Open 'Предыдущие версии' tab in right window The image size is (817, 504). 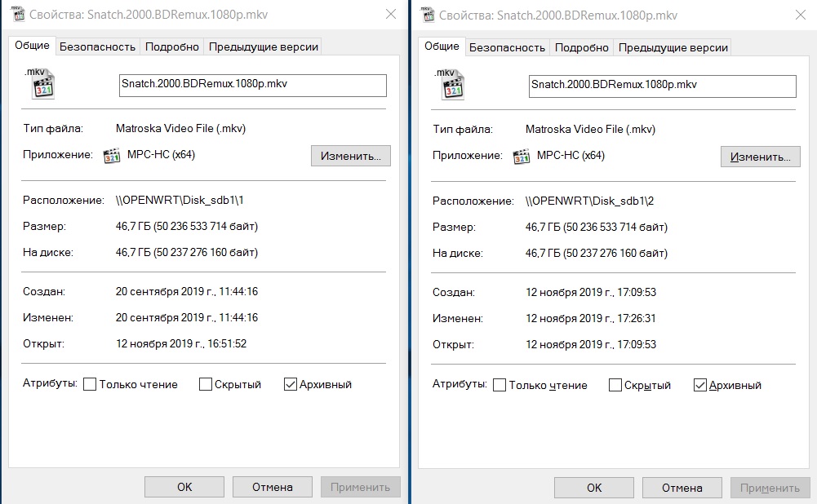673,48
